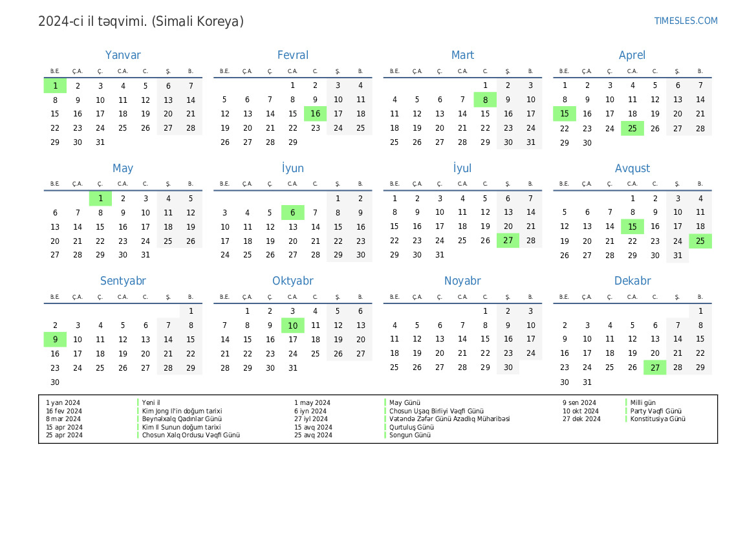Click day 29 in Fevral
The image size is (756, 535).
point(293,142)
